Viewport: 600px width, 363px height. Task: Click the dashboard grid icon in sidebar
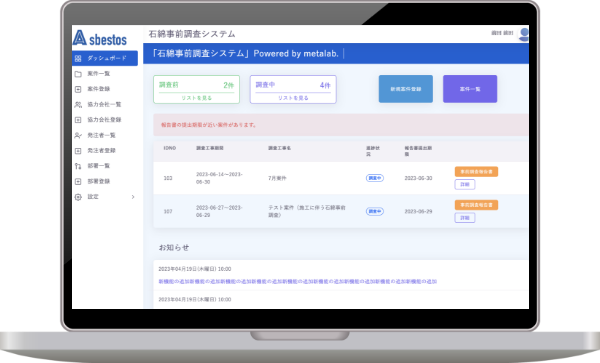[x=78, y=59]
